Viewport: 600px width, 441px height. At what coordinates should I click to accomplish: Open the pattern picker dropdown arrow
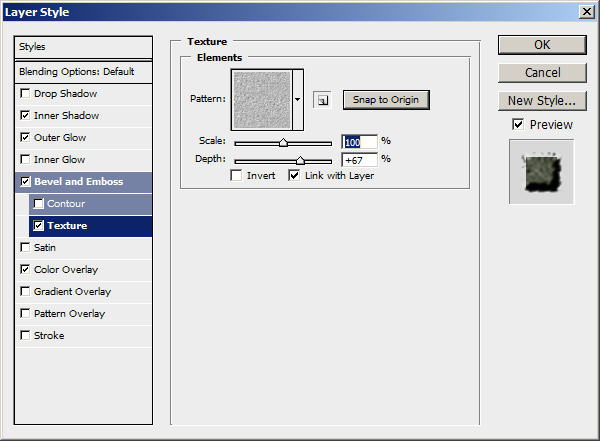(298, 100)
